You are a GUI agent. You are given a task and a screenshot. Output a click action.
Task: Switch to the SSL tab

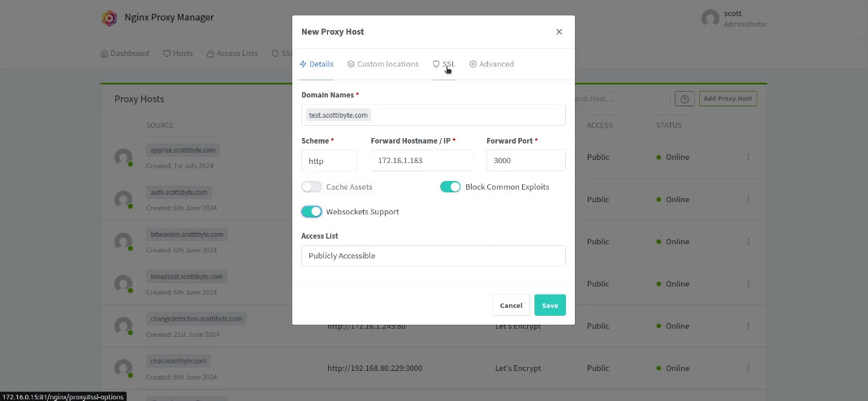(x=444, y=64)
